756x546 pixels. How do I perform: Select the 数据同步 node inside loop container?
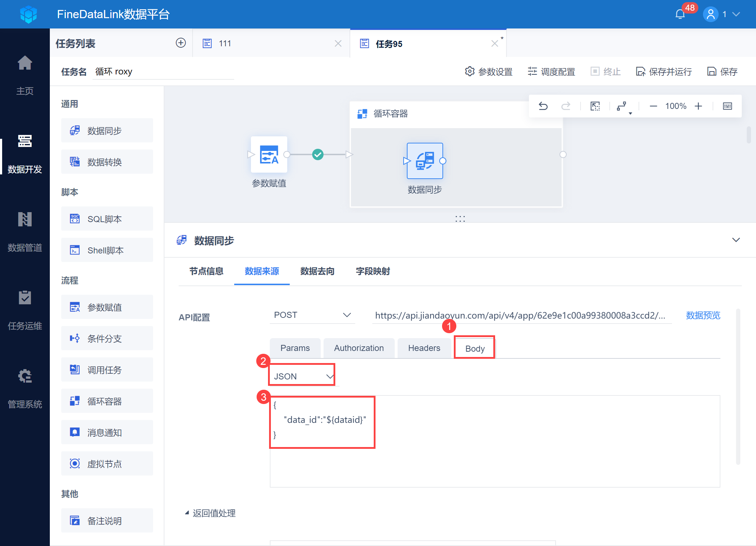point(425,161)
